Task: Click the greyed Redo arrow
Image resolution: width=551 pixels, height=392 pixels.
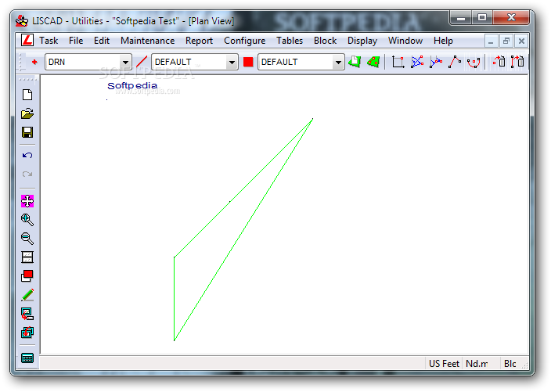Action: coord(27,174)
